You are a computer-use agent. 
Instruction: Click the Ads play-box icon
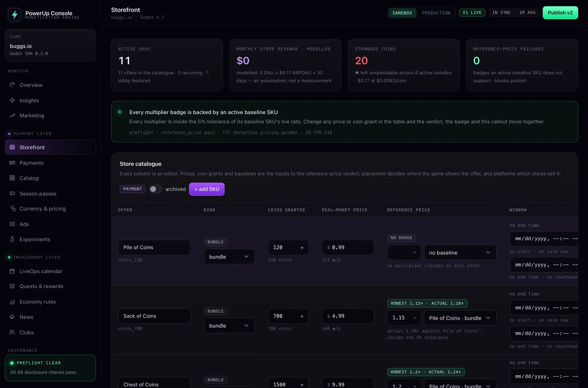[x=12, y=224]
